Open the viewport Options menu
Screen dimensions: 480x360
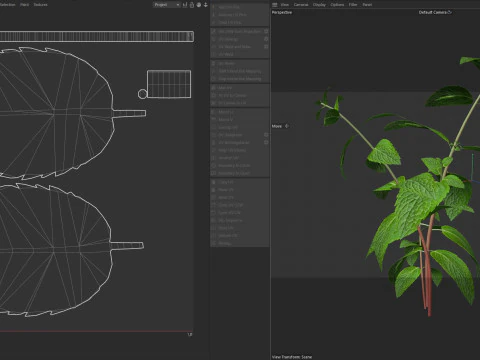point(337,5)
